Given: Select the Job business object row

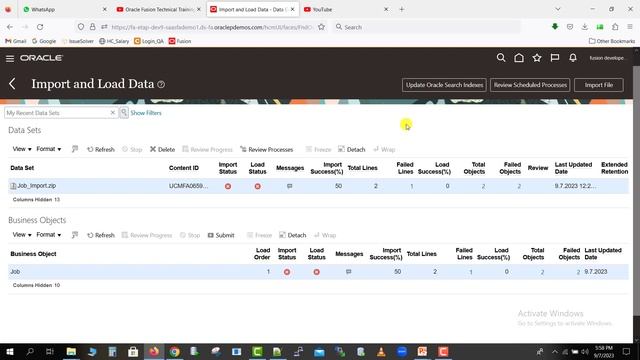Looking at the screenshot, I should click(x=318, y=272).
